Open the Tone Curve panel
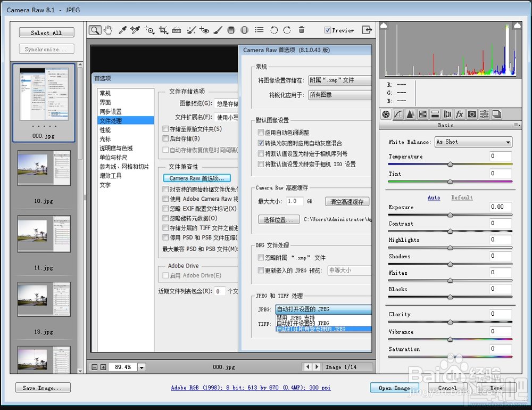This screenshot has width=532, height=410. pyautogui.click(x=397, y=114)
